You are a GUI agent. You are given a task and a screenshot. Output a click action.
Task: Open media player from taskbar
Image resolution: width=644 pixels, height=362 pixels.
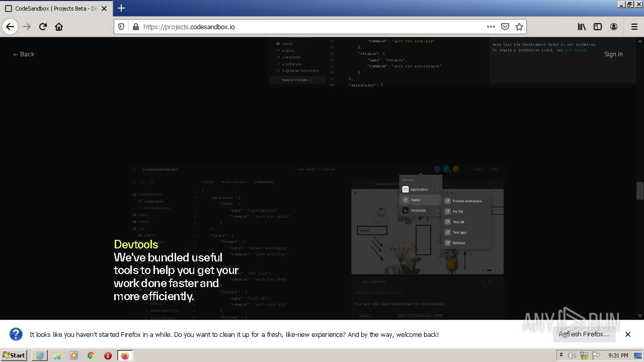tap(74, 355)
